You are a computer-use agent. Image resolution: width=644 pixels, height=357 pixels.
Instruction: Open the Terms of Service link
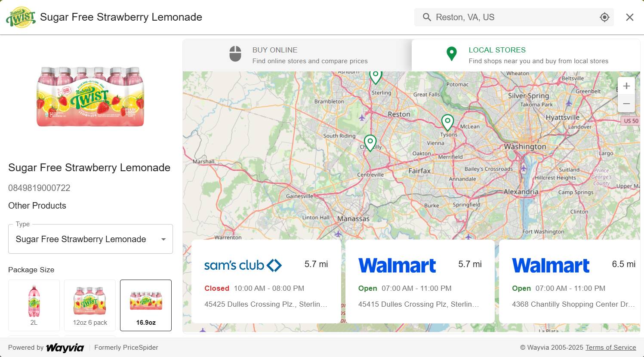coord(610,348)
